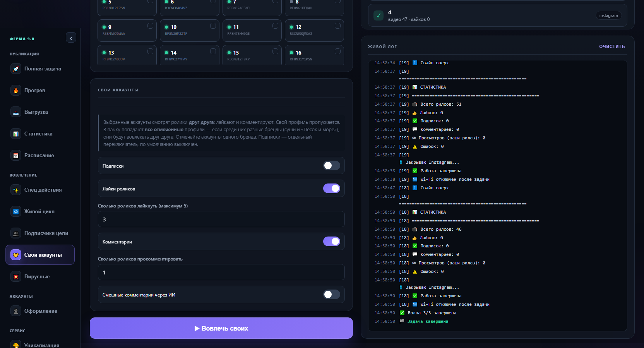Clear the live log with ОЧИСТИТЬ

tap(612, 46)
